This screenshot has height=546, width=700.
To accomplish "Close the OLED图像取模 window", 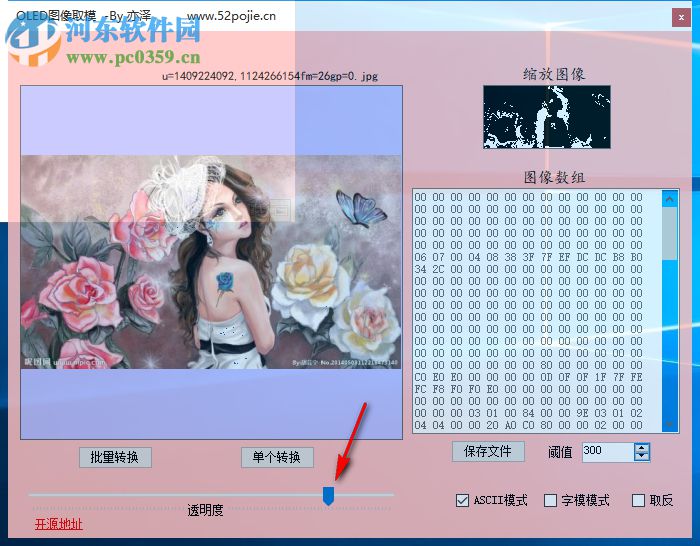I will [681, 18].
